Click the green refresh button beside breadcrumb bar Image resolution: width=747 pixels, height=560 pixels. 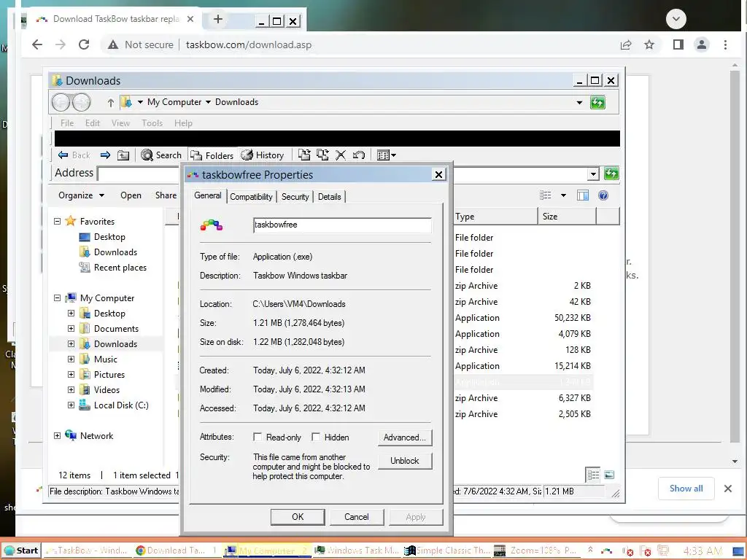point(597,102)
